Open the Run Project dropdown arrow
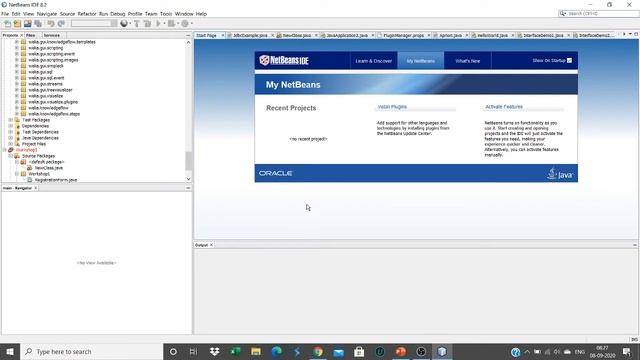The width and height of the screenshot is (640, 360). pos(164,24)
